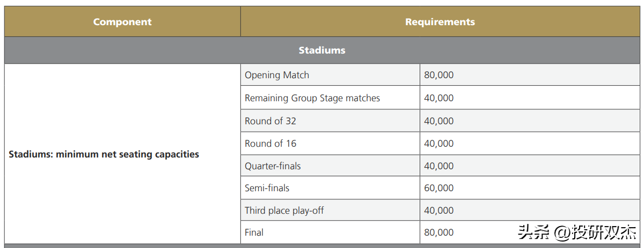Click the Component column header
This screenshot has height=248, width=644.
[x=122, y=22]
